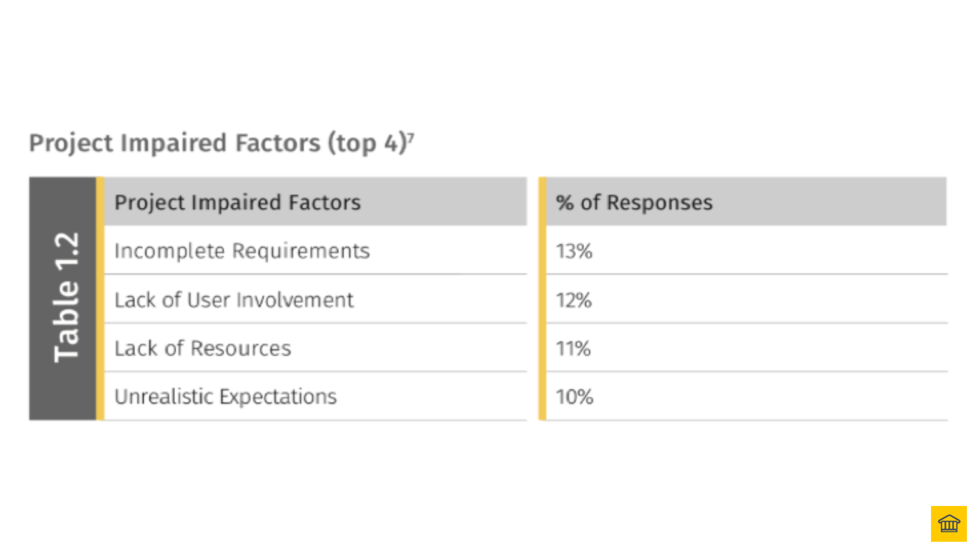Select the 'Unrealistic Expectations' row

pyautogui.click(x=225, y=397)
